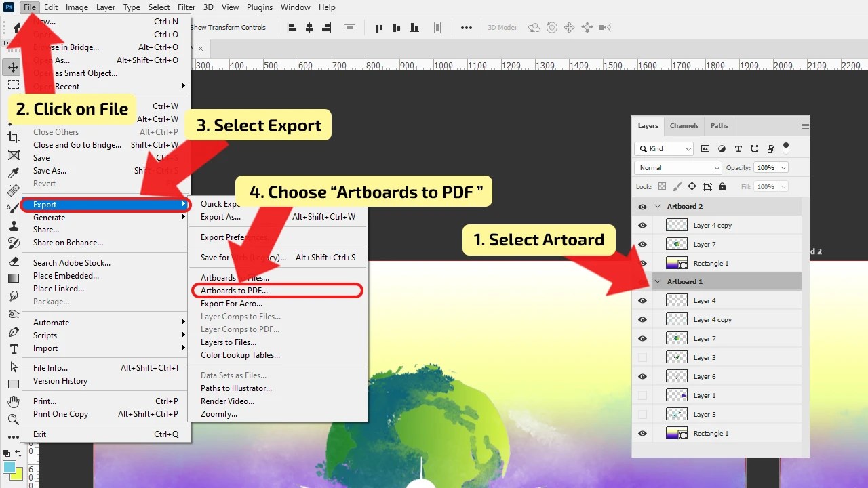Open the Filter menu
868x488 pixels.
pyautogui.click(x=186, y=7)
